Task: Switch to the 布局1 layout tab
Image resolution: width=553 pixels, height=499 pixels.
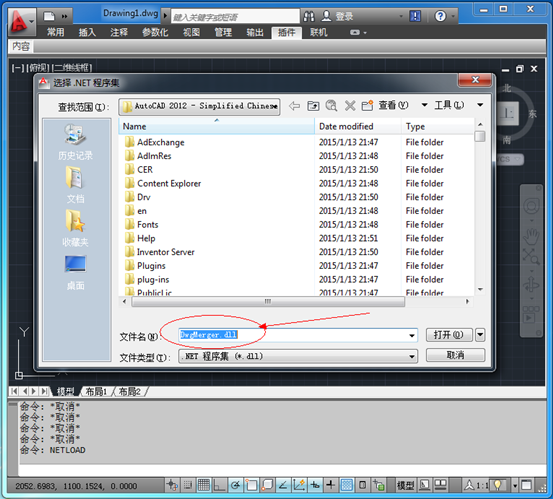Action: (96, 391)
